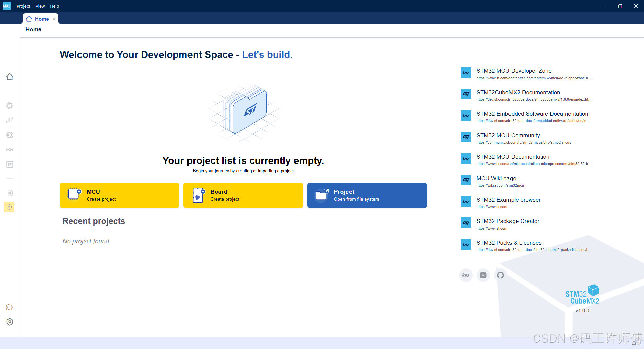
Task: Click ST icon beside STM32CubeMX2 Documentation
Action: (466, 94)
